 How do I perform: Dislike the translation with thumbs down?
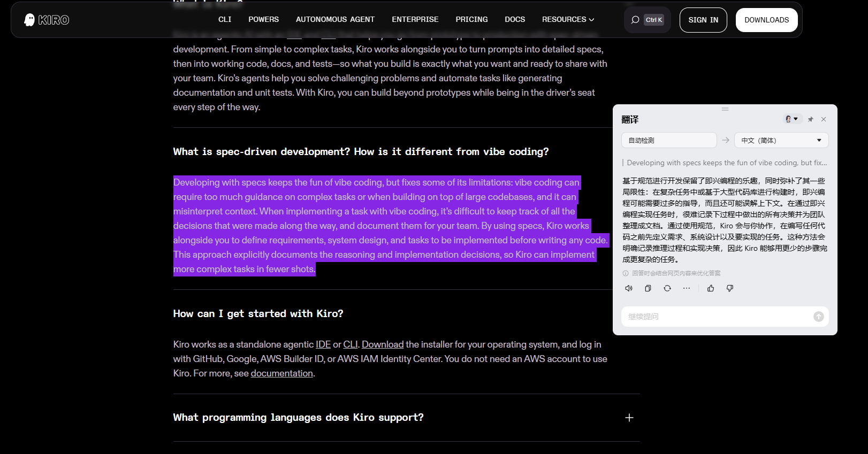[x=730, y=288]
